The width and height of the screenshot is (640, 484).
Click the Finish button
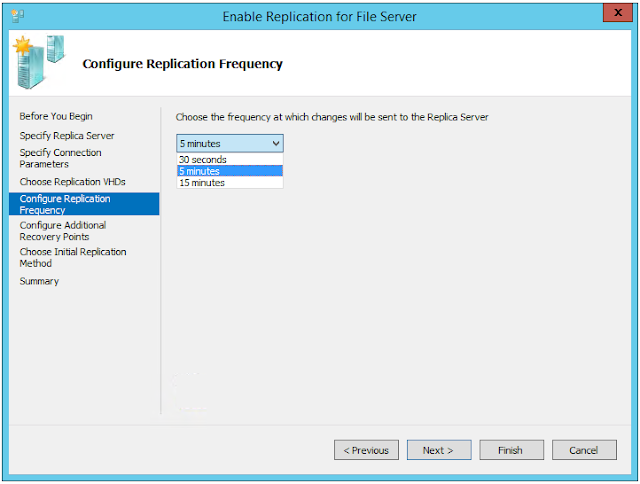[511, 450]
